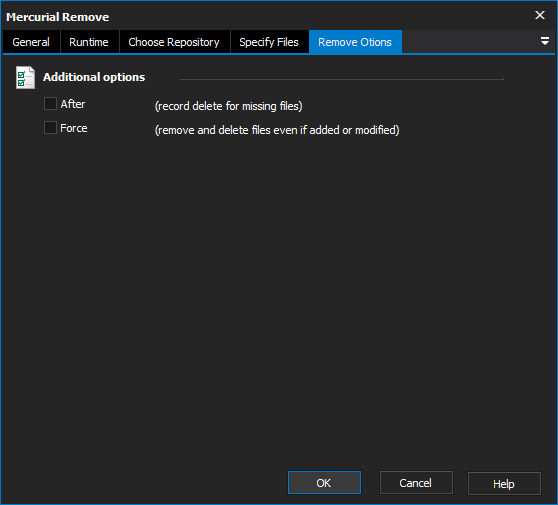Screen dimensions: 558x505
Task: Click the Remove Otions tab
Action: point(355,42)
